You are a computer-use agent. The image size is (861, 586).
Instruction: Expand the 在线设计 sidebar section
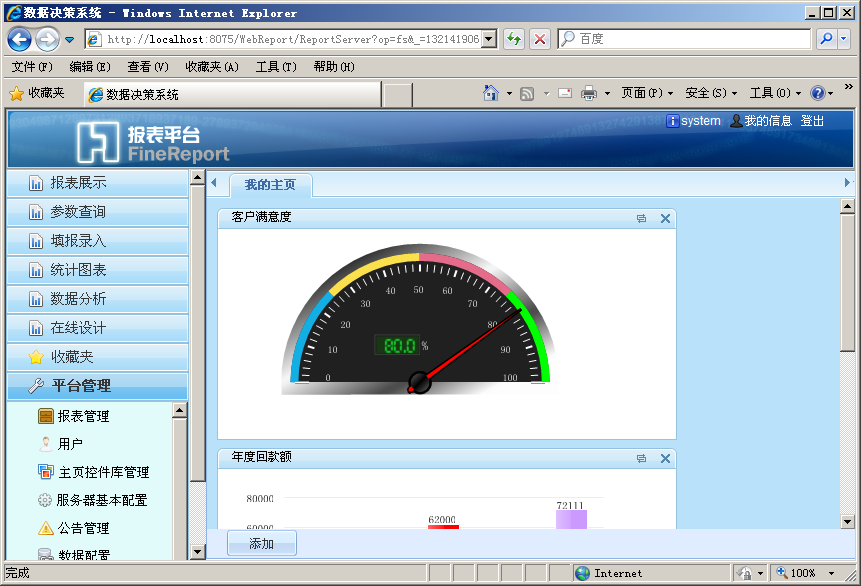[x=97, y=328]
